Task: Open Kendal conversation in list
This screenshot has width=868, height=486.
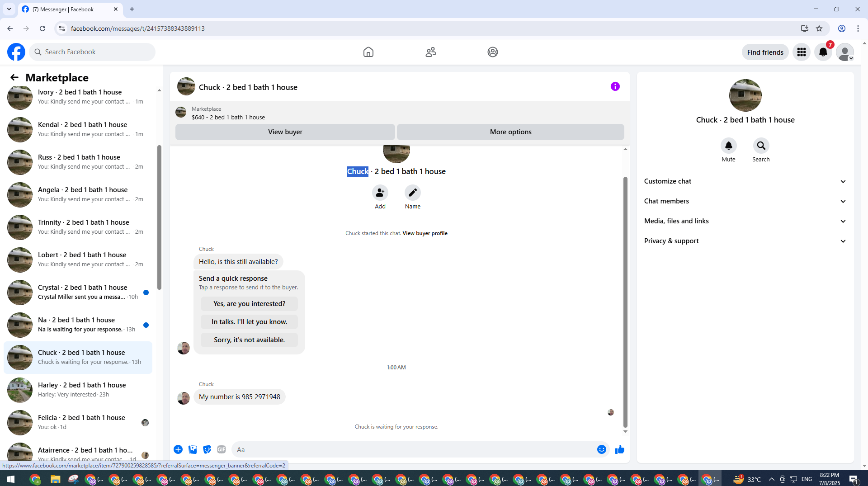Action: click(78, 129)
